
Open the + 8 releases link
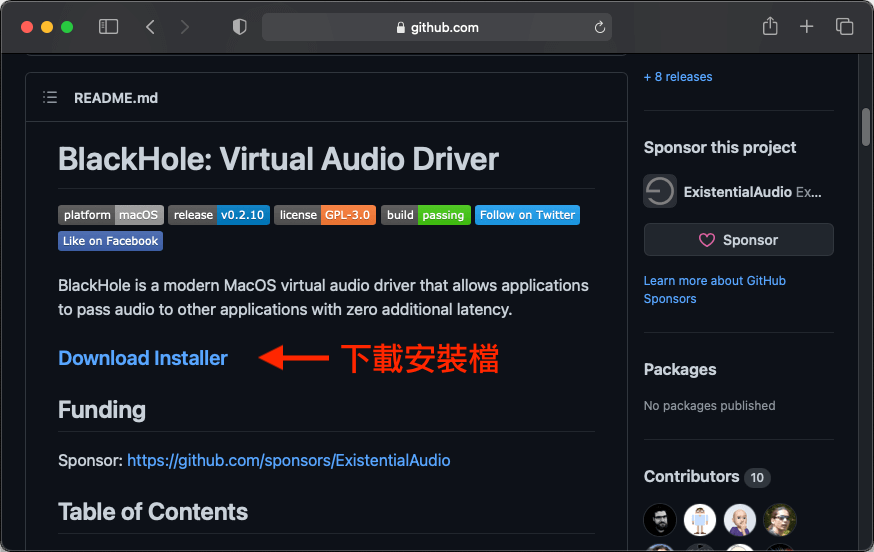(x=678, y=77)
